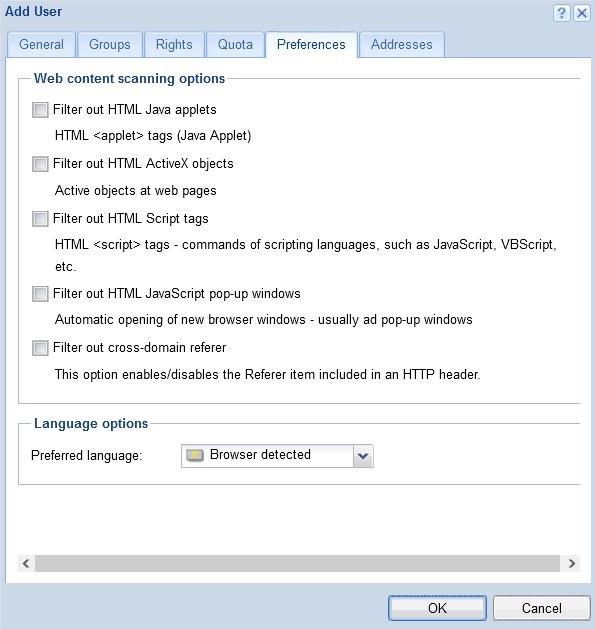Click 'Filter out HTML JavaScript pop-up windows' label
This screenshot has height=629, width=595.
click(x=177, y=294)
